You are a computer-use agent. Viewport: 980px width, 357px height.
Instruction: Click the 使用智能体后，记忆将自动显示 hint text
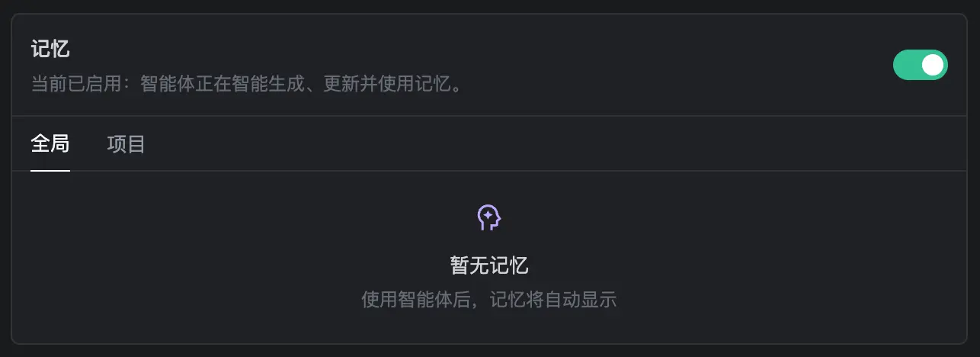click(x=489, y=300)
